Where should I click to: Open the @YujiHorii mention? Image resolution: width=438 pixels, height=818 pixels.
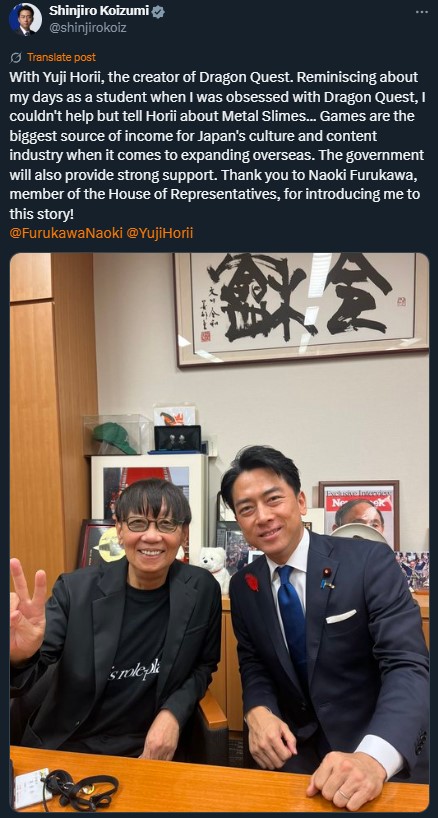160,233
